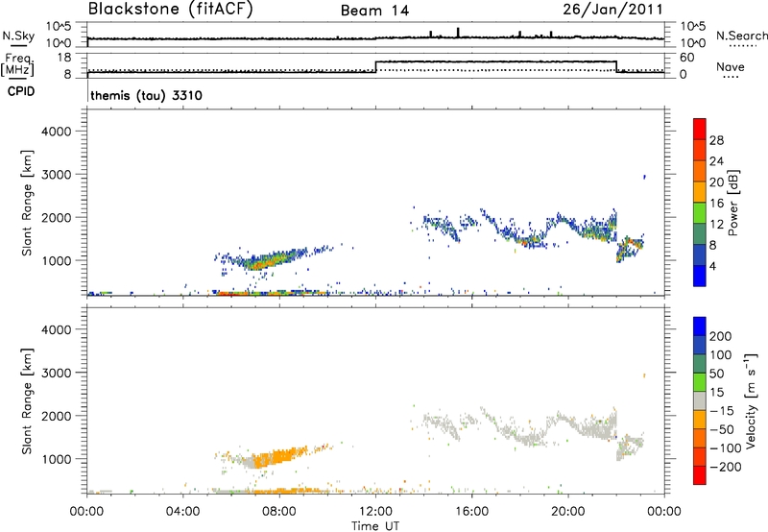
Task: Click the 4 label on Power colorbar
Action: click(x=712, y=267)
